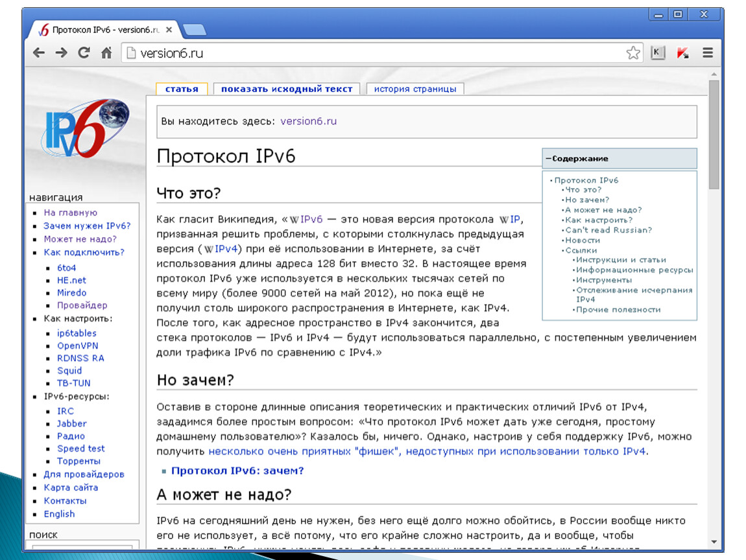746x560 pixels.
Task: Open a new browser tab
Action: (194, 30)
